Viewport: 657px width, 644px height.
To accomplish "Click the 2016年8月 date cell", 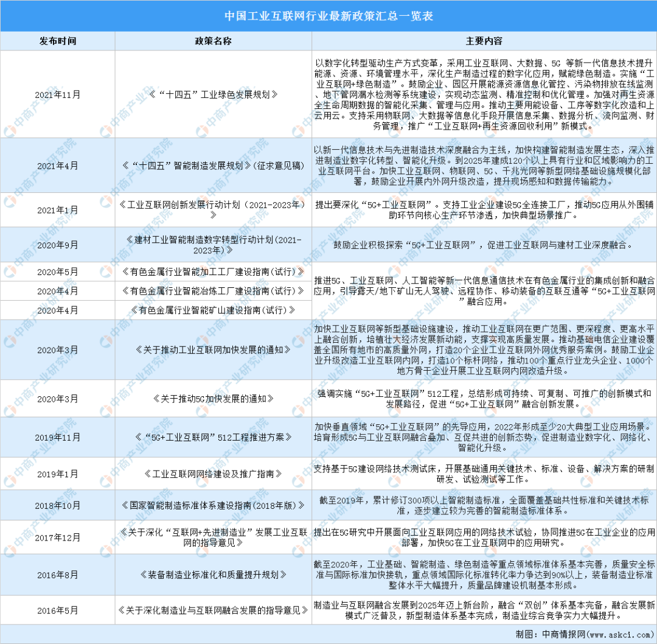I will click(57, 575).
